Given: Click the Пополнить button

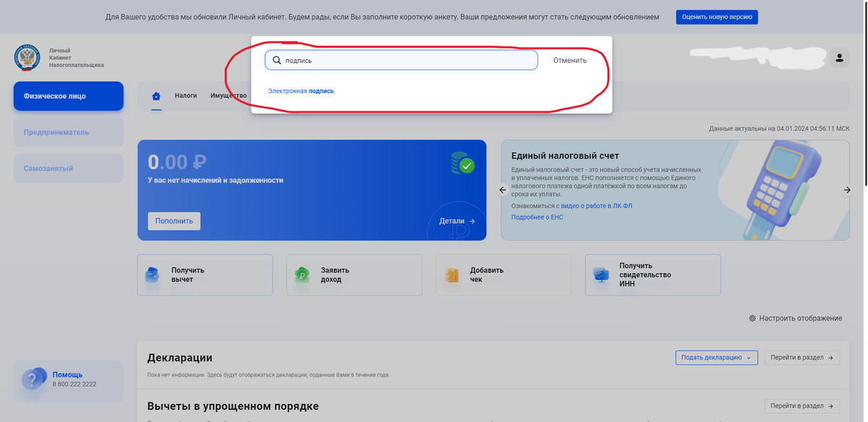Looking at the screenshot, I should [174, 220].
